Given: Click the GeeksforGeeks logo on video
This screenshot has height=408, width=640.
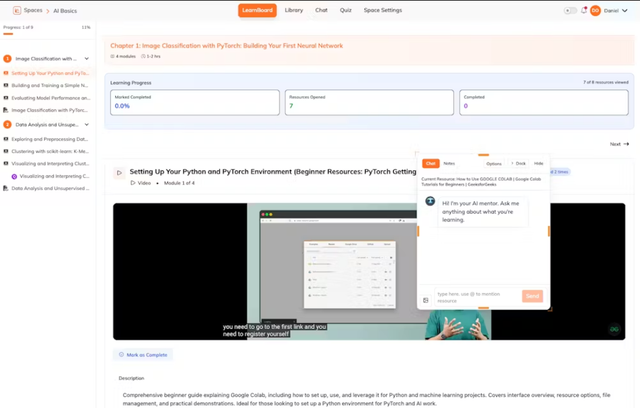Looking at the screenshot, I should tap(614, 329).
